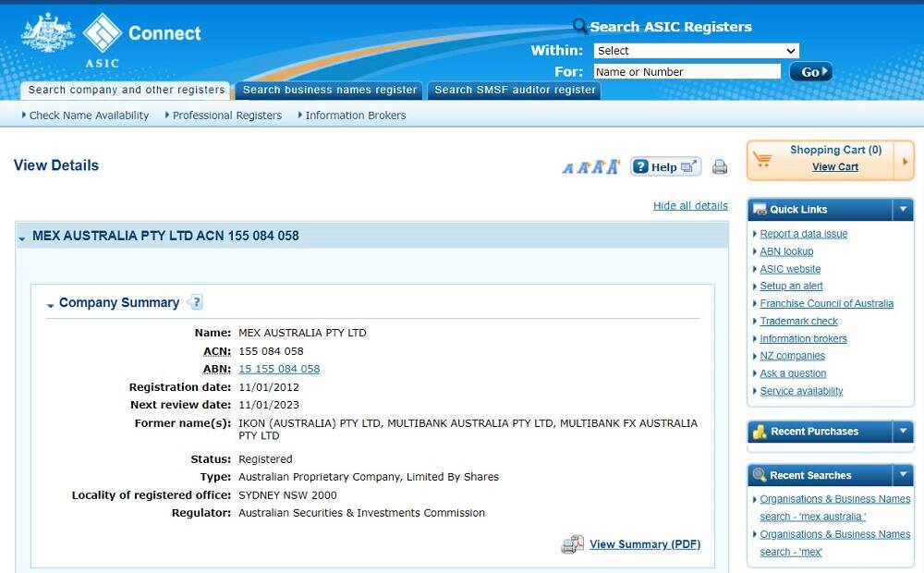
Task: Click the PDF icon next to View Summary
Action: tap(572, 544)
